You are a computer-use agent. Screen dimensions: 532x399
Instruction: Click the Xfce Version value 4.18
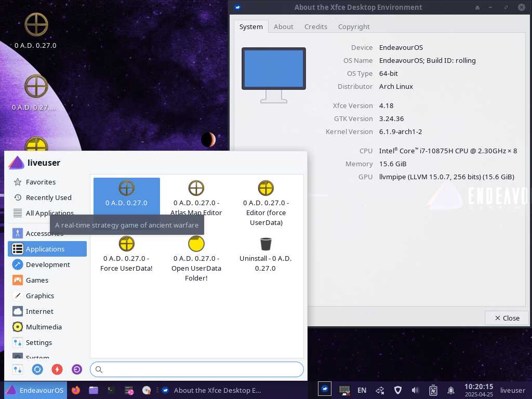(x=387, y=105)
